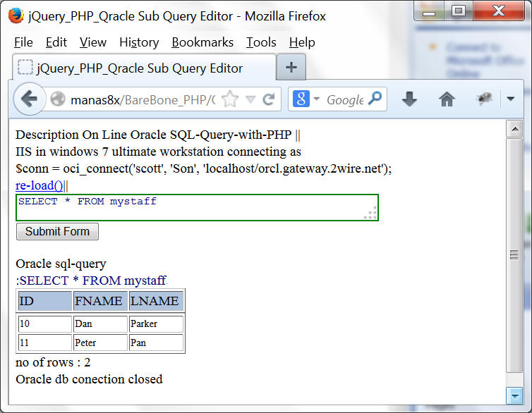The height and width of the screenshot is (413, 532).
Task: Click the 'Description On Line Oracle SQL-Query-with-PHP' text
Action: [x=153, y=135]
